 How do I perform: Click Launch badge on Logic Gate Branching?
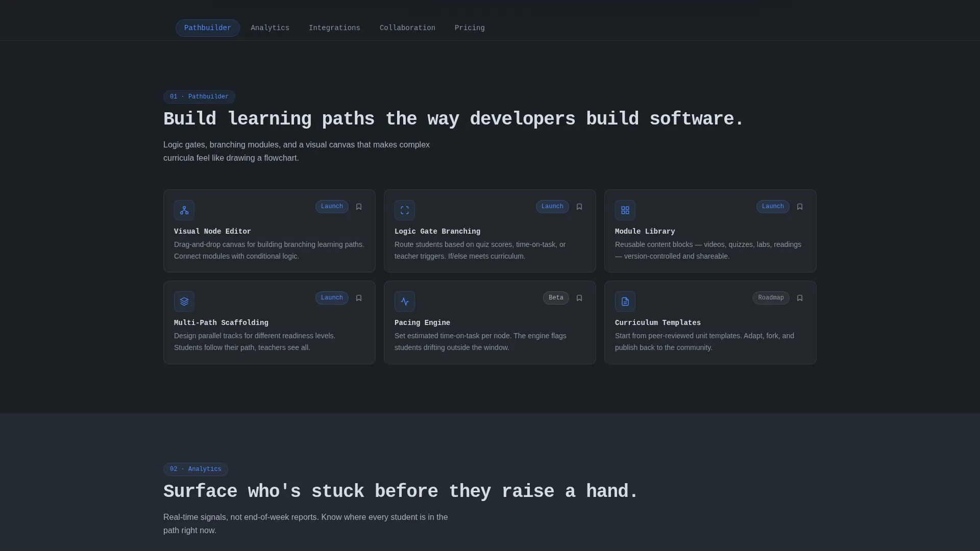pyautogui.click(x=552, y=207)
